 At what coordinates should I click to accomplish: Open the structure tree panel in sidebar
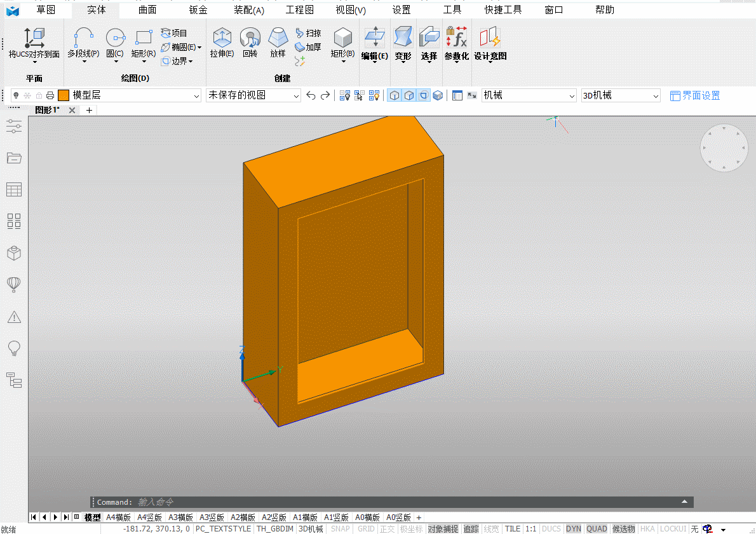click(14, 380)
